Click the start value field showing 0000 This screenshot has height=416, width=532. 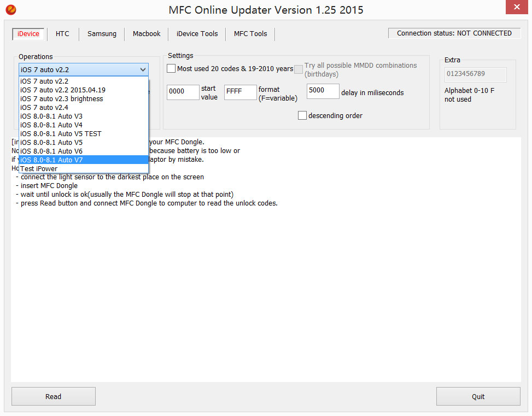tap(183, 92)
